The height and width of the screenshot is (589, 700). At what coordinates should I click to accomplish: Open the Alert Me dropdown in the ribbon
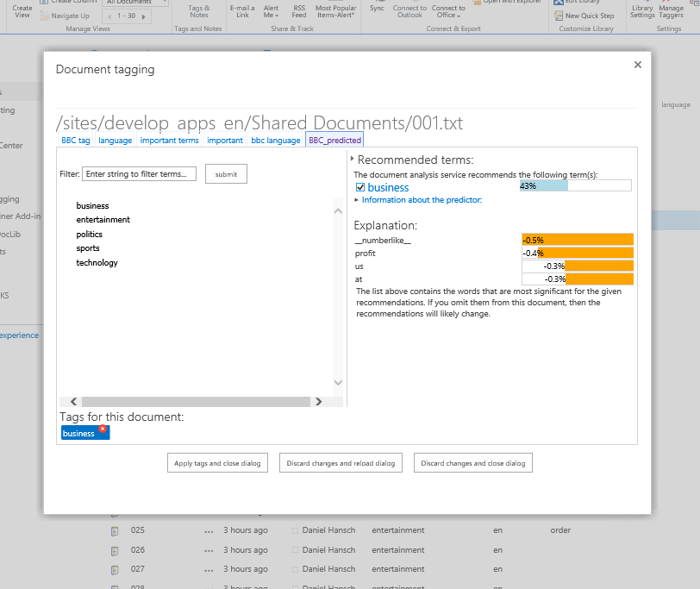(271, 11)
